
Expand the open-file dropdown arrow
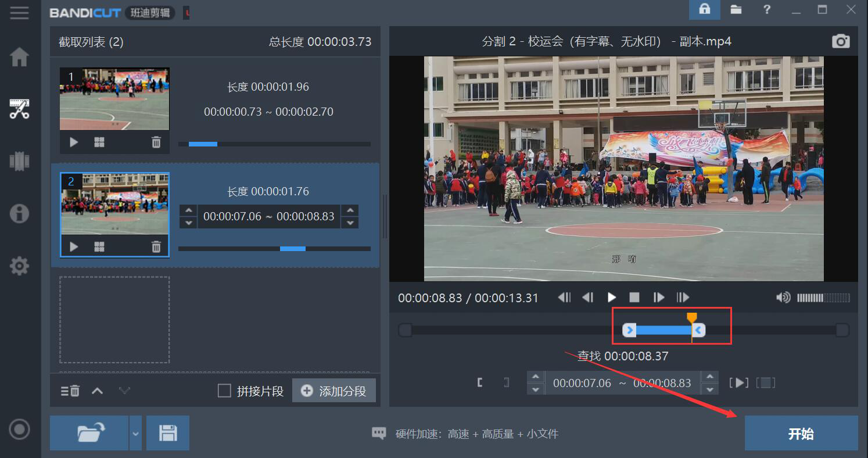pyautogui.click(x=135, y=433)
